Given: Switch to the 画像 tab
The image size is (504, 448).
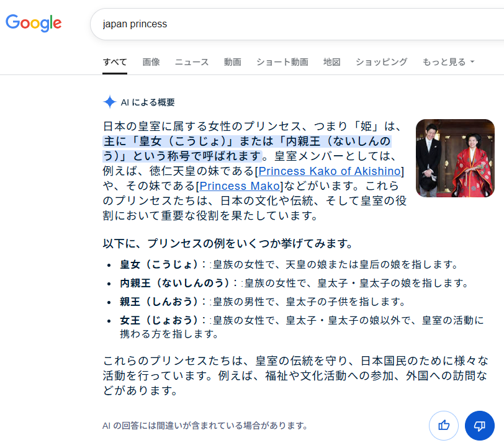Looking at the screenshot, I should 151,61.
